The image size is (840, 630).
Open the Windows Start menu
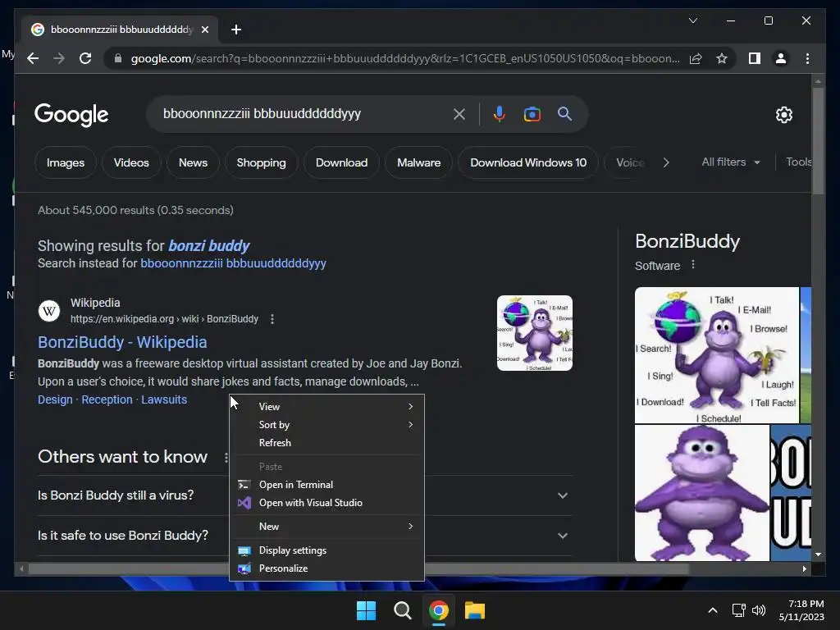[366, 610]
